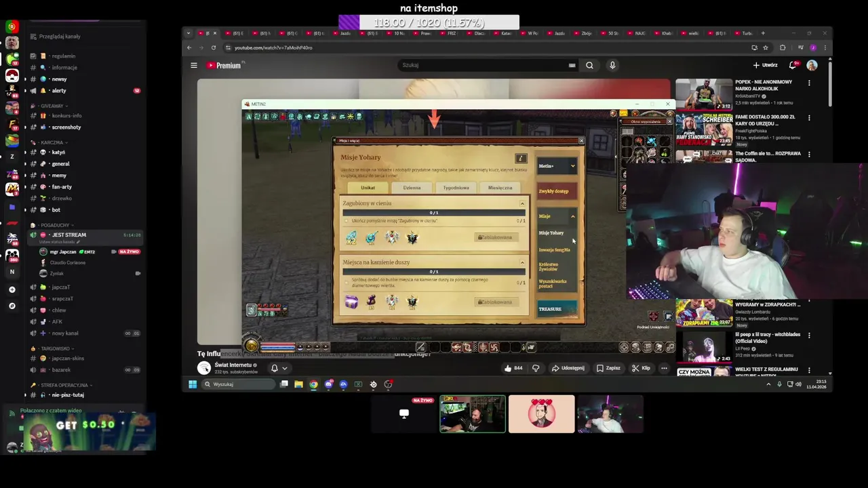Toggle checkbox for Spróbuj dodać do butów miejsca
This screenshot has width=868, height=488.
tap(347, 282)
